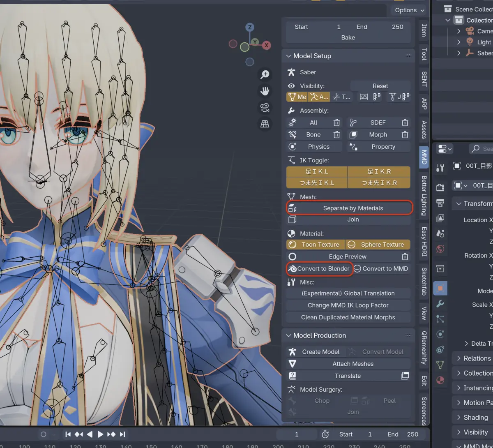The height and width of the screenshot is (448, 493).
Task: Delete All assembly with its trash icon
Action: [336, 122]
